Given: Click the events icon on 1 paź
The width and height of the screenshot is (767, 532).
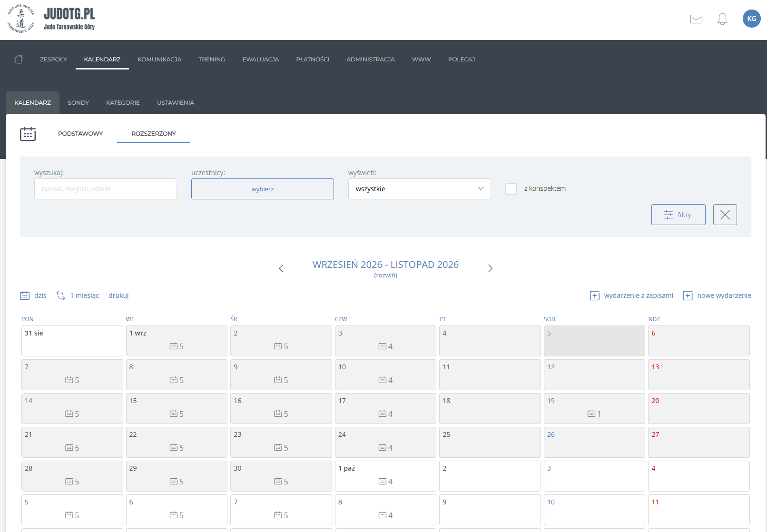Looking at the screenshot, I should point(383,482).
